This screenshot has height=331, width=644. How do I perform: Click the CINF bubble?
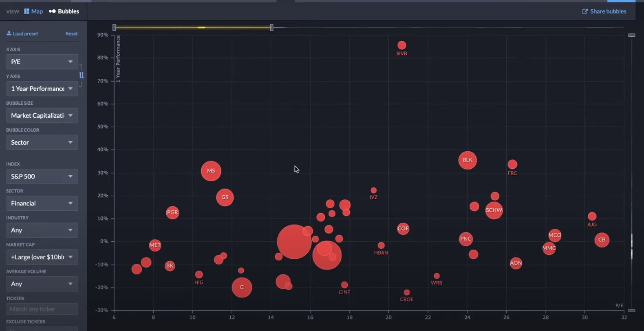[344, 285]
